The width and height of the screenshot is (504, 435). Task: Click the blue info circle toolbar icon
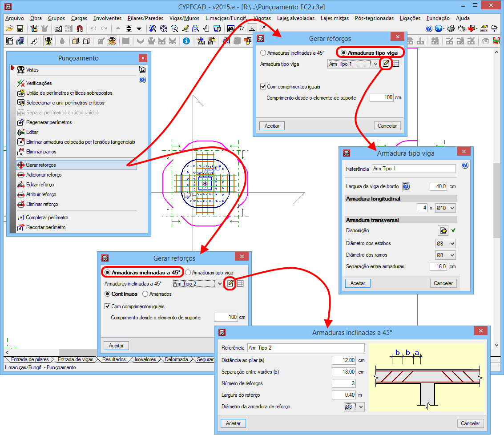(x=186, y=41)
